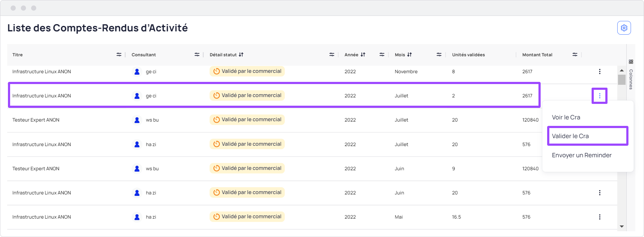Viewport: 644px width, 237px height.
Task: Click the Unités validées column header
Action: pos(468,55)
